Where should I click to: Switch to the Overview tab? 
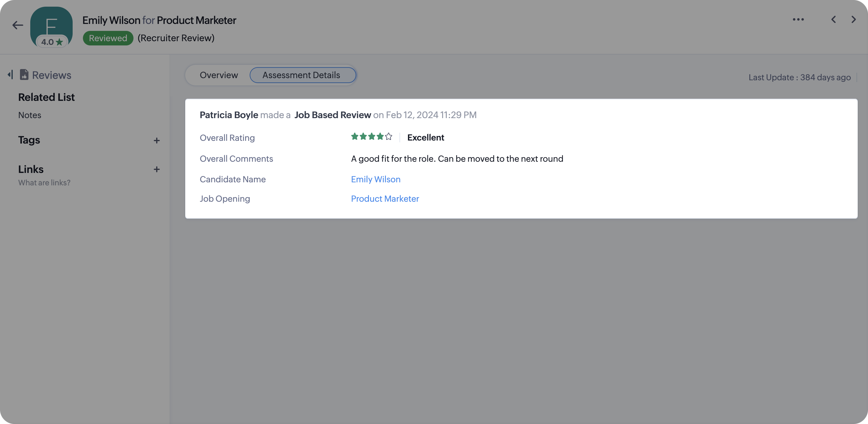pos(219,75)
